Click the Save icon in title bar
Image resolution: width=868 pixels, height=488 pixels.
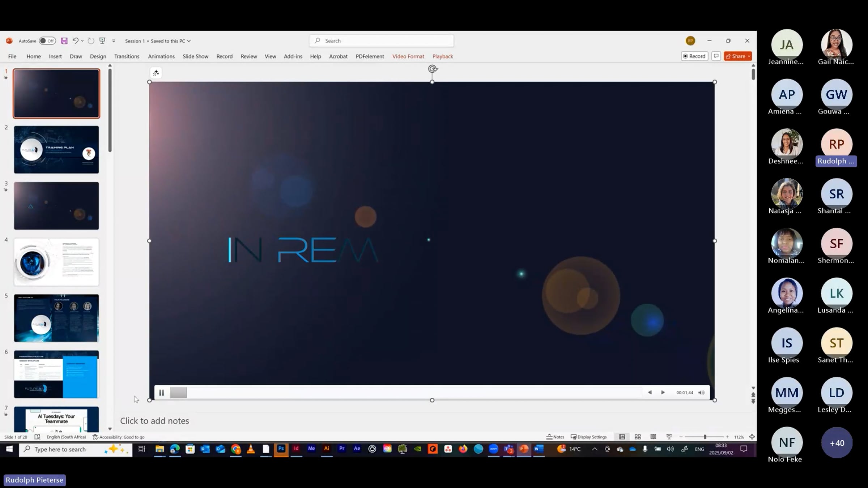(64, 41)
